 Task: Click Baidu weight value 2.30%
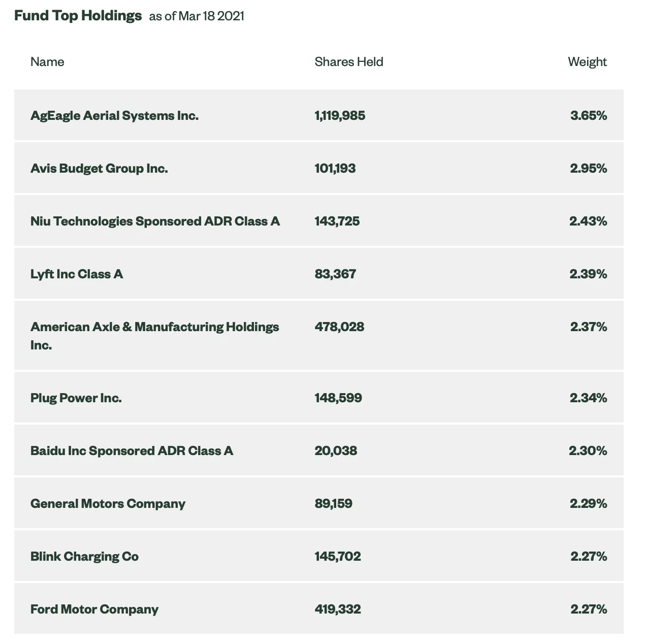coord(588,451)
